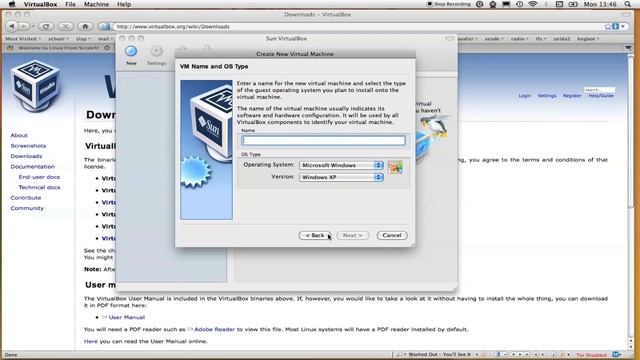Open About link in website sidebar
This screenshot has width=640, height=360.
(19, 135)
